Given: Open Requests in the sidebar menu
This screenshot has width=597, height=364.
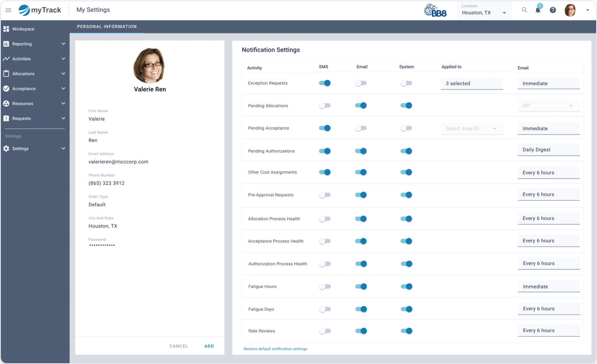Looking at the screenshot, I should pyautogui.click(x=22, y=118).
